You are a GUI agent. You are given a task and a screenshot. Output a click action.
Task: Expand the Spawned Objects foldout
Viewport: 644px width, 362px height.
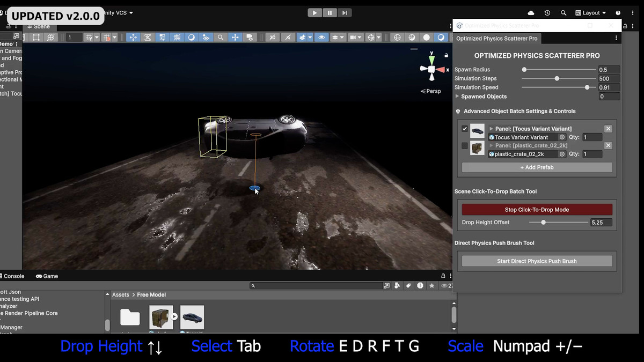pos(457,97)
